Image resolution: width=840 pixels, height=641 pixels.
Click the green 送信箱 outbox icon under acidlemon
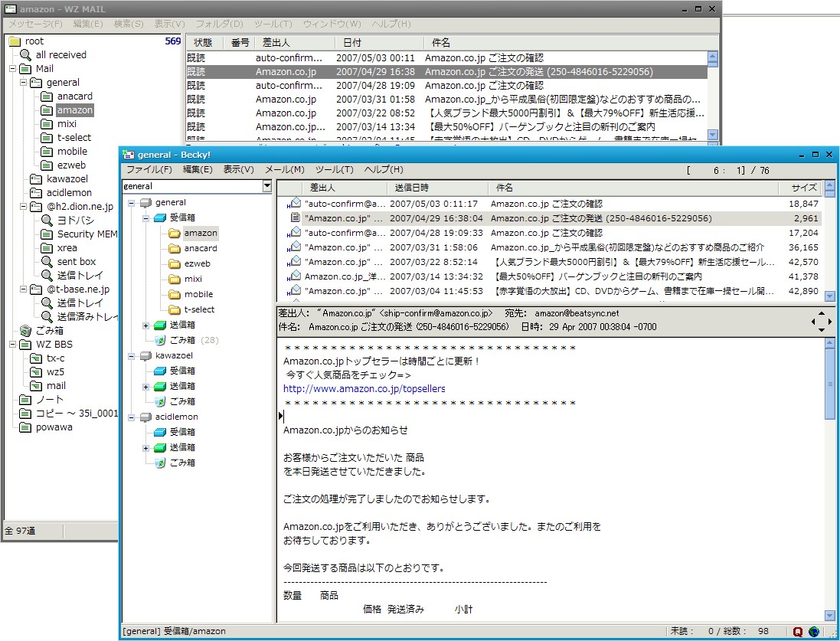click(159, 447)
